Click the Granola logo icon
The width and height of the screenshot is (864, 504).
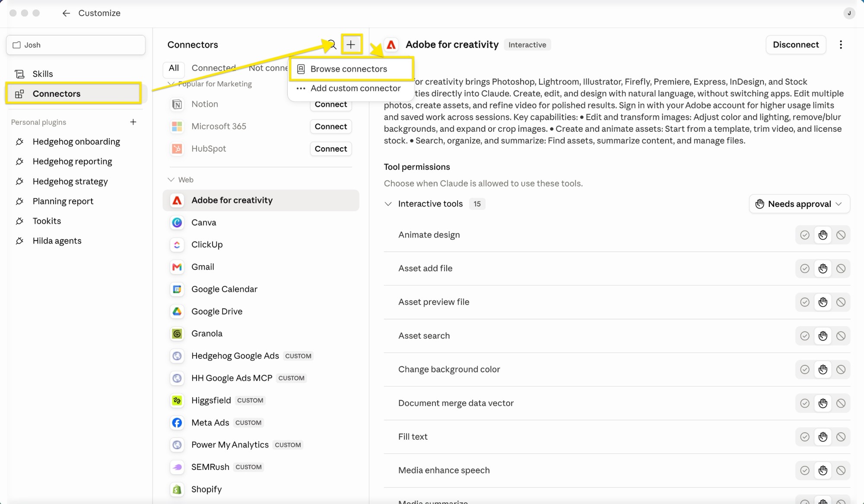pos(177,334)
